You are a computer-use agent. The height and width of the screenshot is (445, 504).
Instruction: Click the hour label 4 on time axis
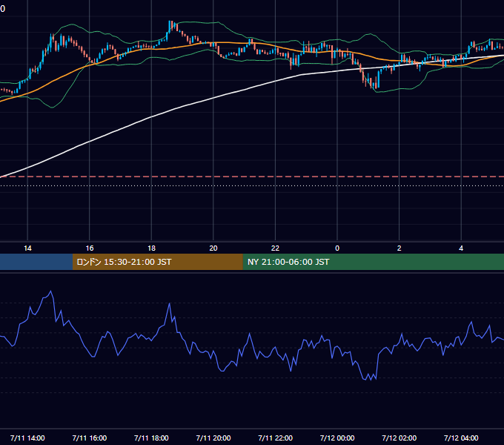point(461,248)
